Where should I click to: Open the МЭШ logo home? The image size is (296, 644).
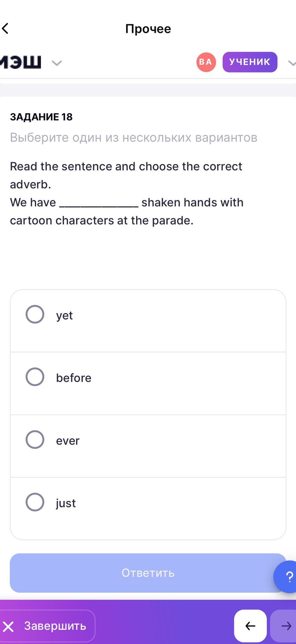[x=21, y=62]
